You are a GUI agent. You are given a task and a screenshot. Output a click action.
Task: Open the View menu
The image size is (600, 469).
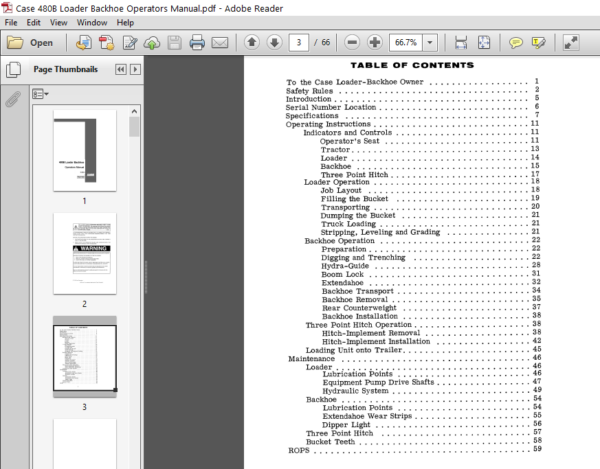[x=59, y=23]
